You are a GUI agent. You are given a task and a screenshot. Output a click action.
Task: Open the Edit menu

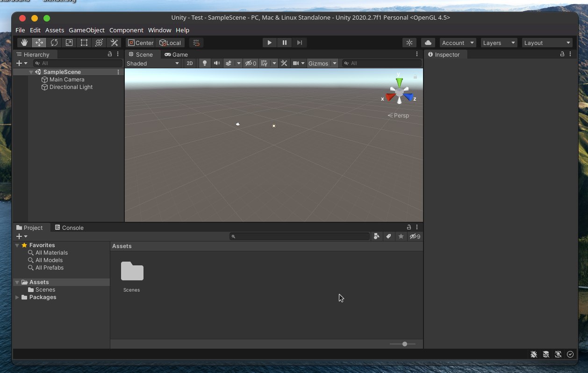[x=35, y=30]
